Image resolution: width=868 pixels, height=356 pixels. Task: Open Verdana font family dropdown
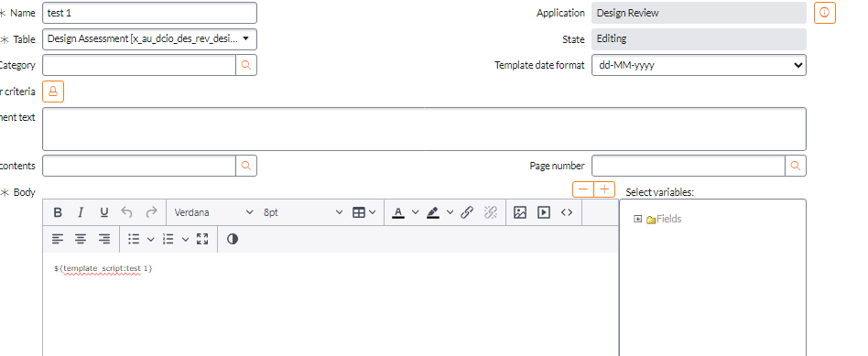(213, 212)
